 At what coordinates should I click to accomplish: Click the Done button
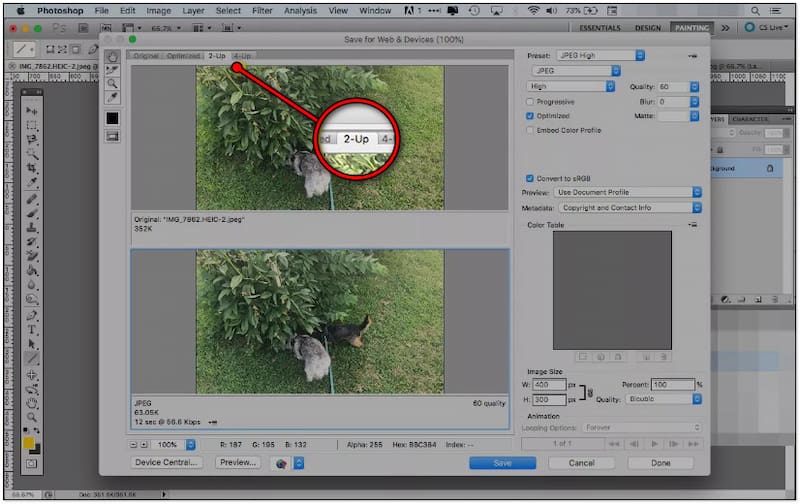(661, 463)
